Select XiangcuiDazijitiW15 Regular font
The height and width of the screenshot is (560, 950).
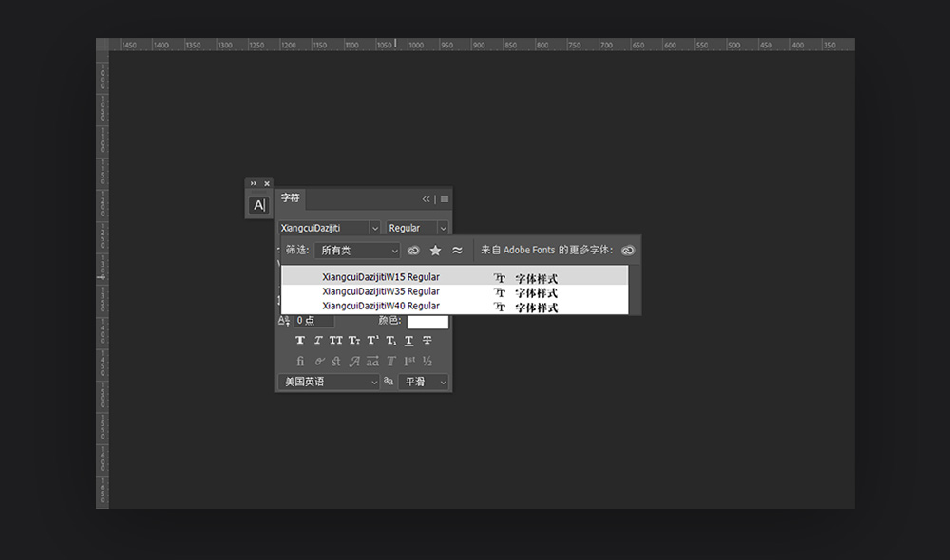[x=454, y=276]
